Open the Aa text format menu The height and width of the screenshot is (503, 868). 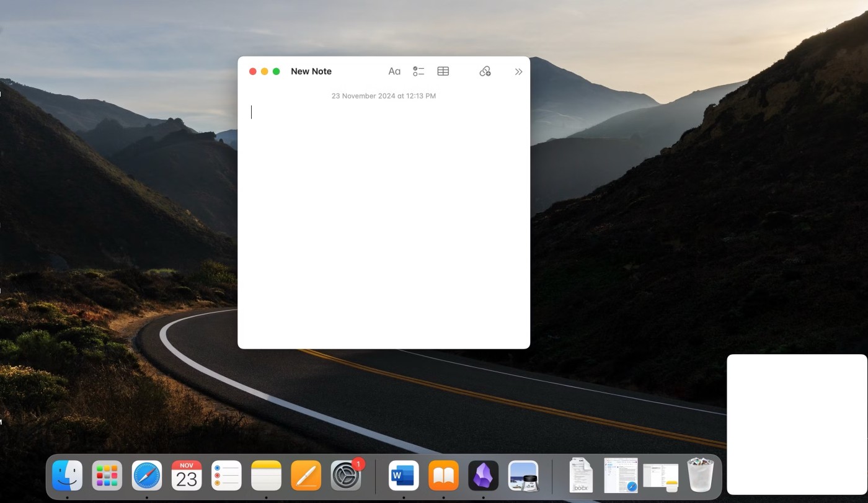pyautogui.click(x=394, y=71)
